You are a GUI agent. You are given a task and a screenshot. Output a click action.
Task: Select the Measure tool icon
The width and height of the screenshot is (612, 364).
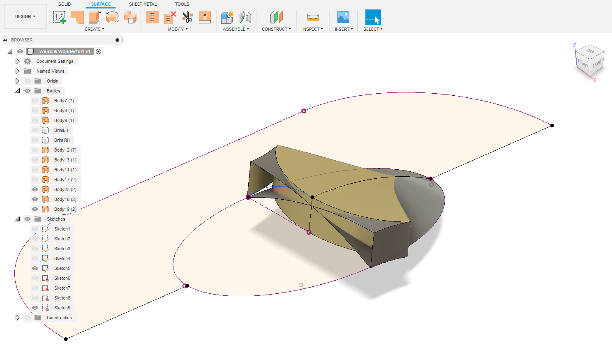(x=313, y=17)
